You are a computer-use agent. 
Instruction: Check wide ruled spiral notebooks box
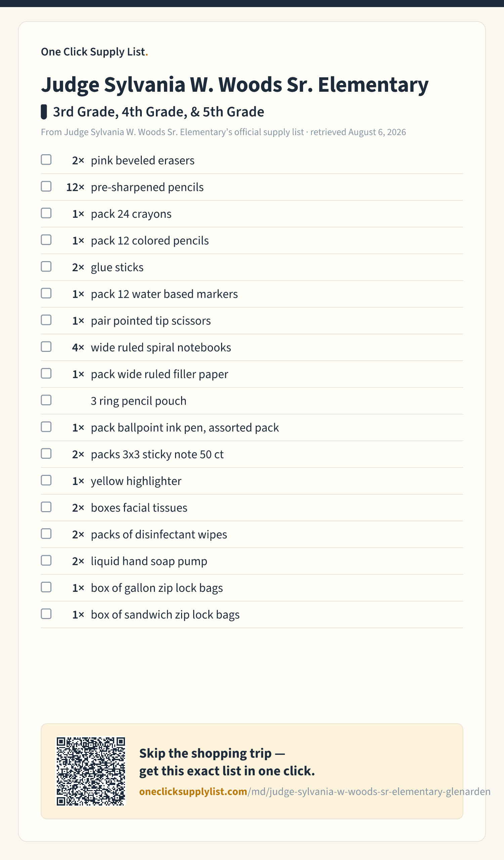coord(46,347)
